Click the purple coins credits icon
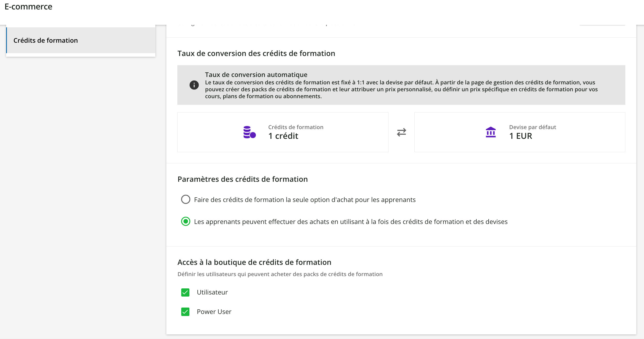 [x=249, y=132]
